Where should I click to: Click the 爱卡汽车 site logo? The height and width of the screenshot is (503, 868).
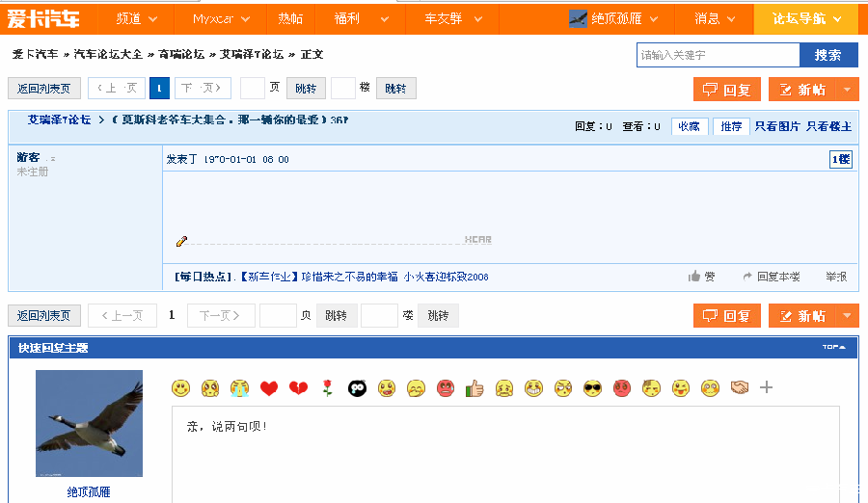pyautogui.click(x=43, y=19)
